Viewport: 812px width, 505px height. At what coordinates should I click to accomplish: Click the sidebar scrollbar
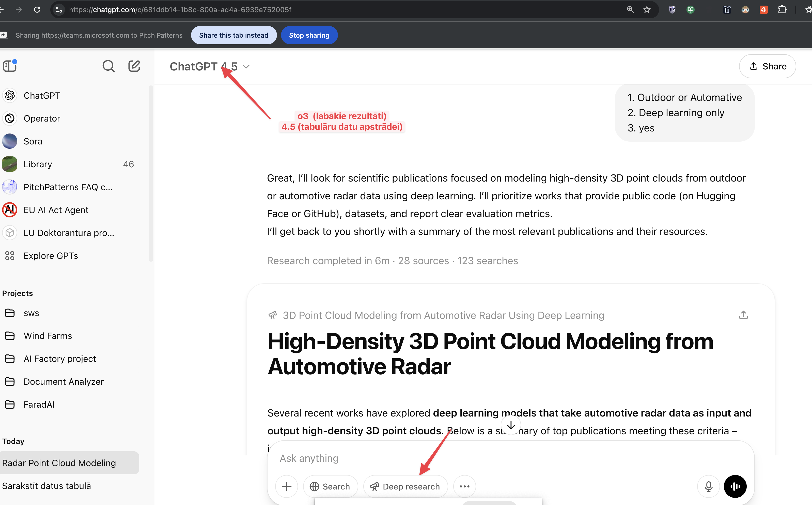point(151,174)
